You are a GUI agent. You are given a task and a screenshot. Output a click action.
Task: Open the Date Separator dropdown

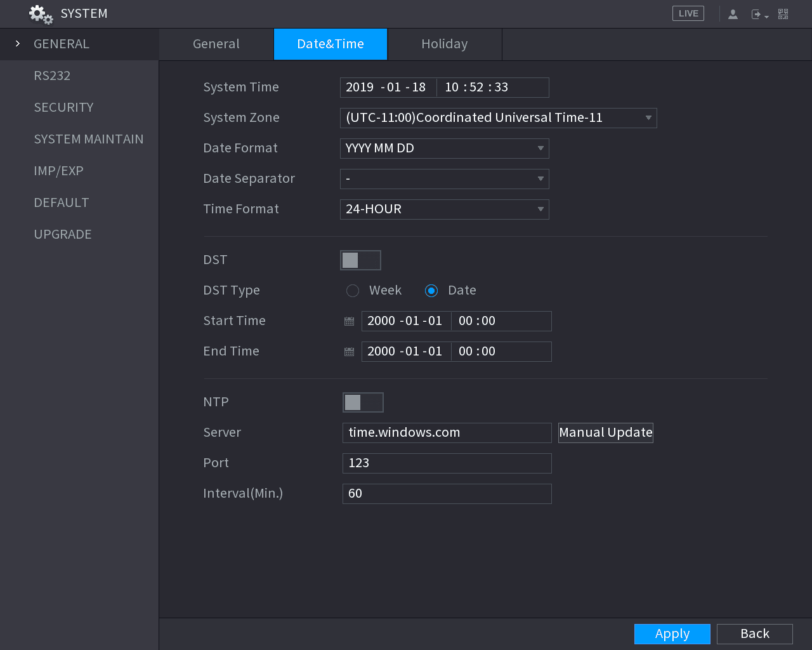[445, 179]
